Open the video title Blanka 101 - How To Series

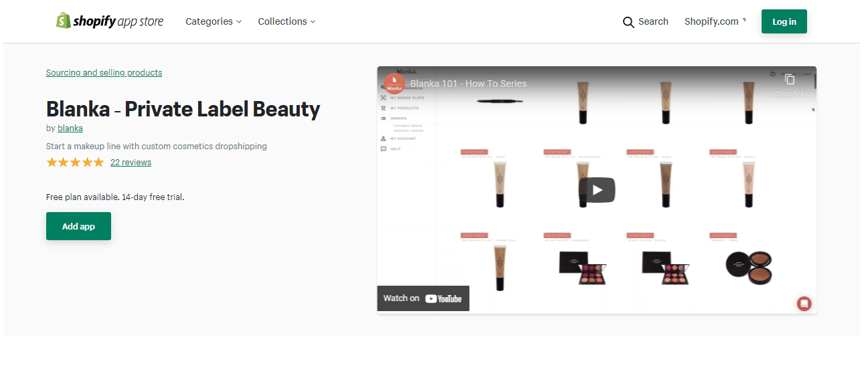468,84
